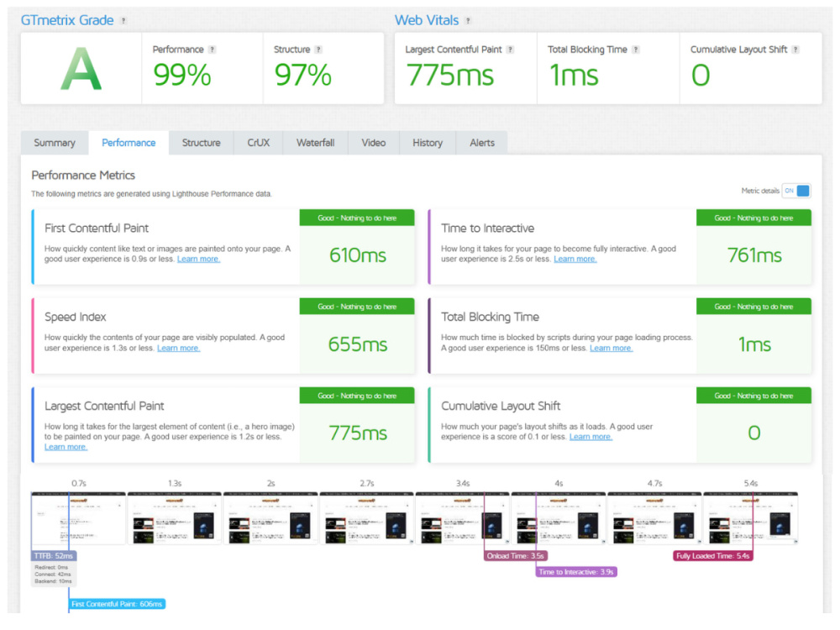This screenshot has height=630, width=840.
Task: Click help icon next to Largest Contentful Paint vital
Action: tap(511, 50)
